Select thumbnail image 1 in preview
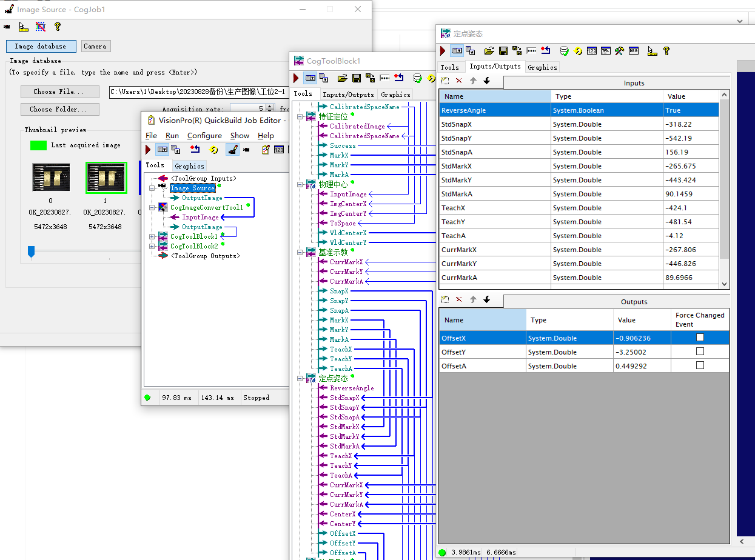The height and width of the screenshot is (560, 755). coord(106,178)
